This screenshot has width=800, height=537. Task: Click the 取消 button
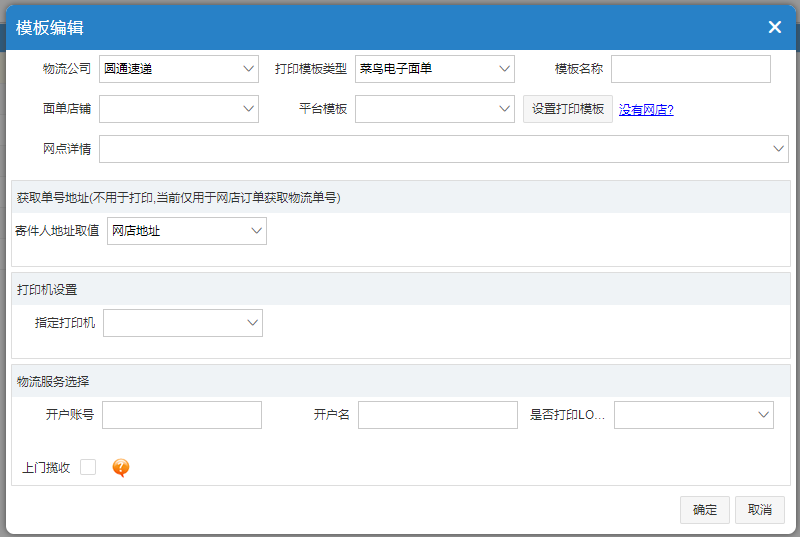click(x=760, y=509)
